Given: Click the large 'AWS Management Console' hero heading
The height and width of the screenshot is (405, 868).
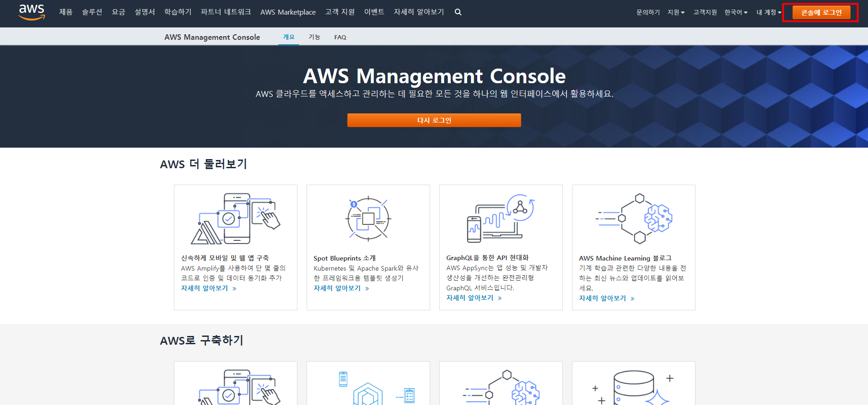Looking at the screenshot, I should 434,76.
